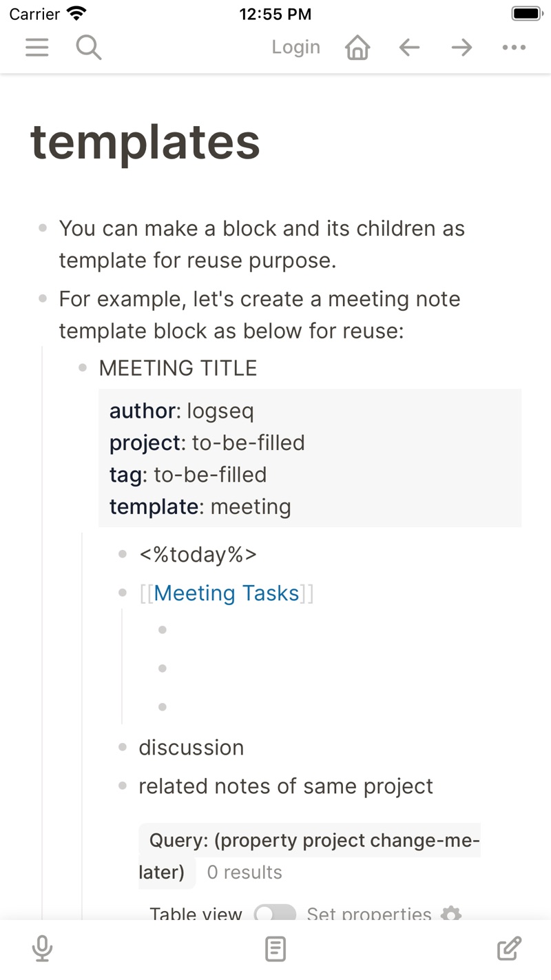This screenshot has width=551, height=980.
Task: Go to the home page icon
Action: tap(357, 48)
